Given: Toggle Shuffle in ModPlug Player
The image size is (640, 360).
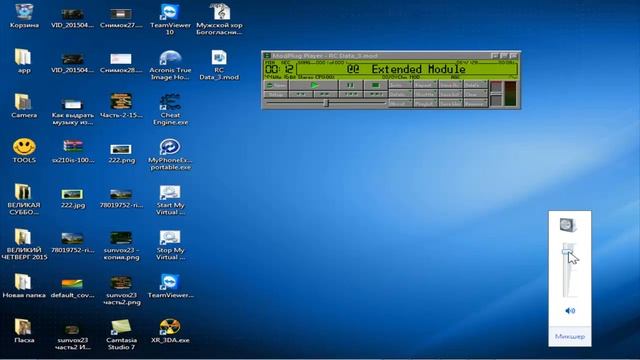Looking at the screenshot, I should pos(426,93).
